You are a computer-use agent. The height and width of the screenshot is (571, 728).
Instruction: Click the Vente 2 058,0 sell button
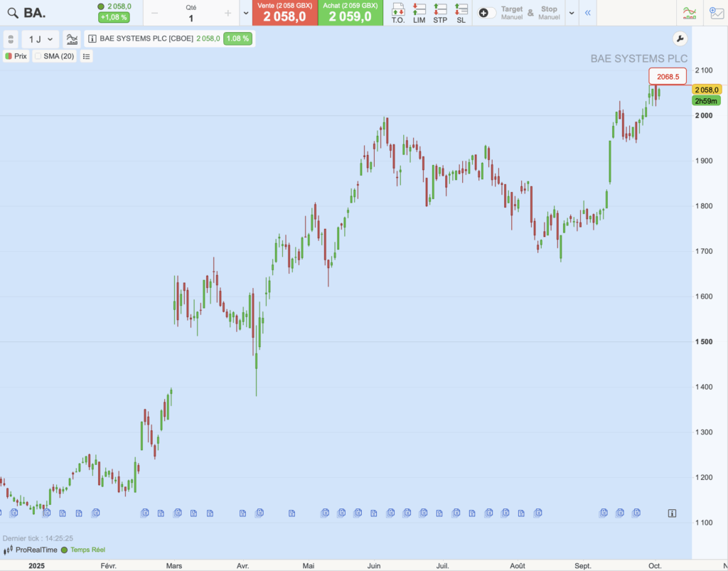[284, 12]
